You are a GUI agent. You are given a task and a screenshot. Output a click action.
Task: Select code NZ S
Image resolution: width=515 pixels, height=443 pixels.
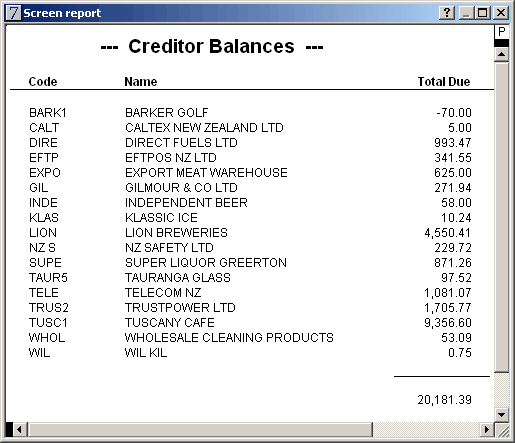pos(42,248)
